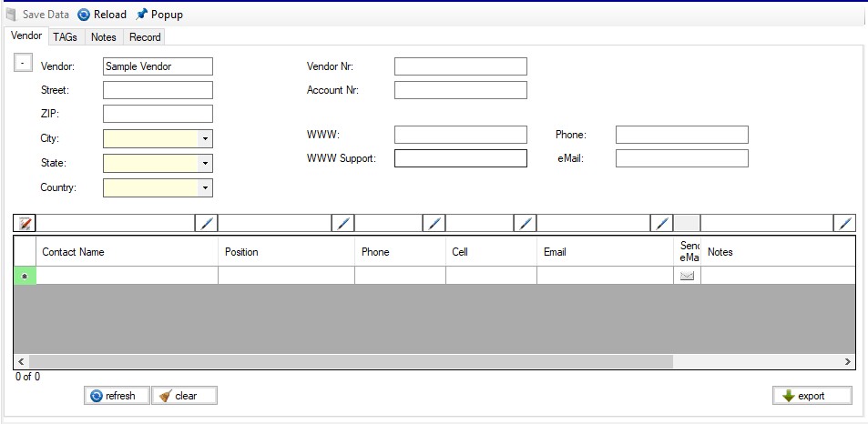The width and height of the screenshot is (868, 424).
Task: Click the pen icon above Position column
Action: 344,224
